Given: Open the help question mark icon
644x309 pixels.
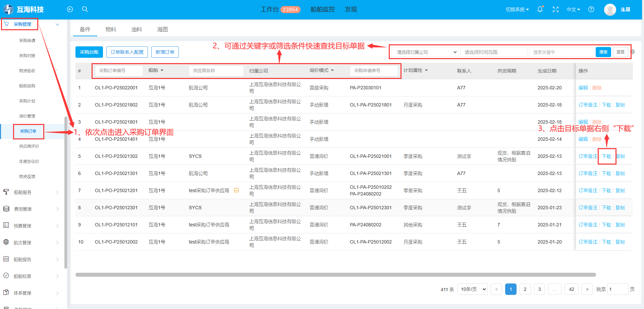Looking at the screenshot, I should pyautogui.click(x=591, y=9).
